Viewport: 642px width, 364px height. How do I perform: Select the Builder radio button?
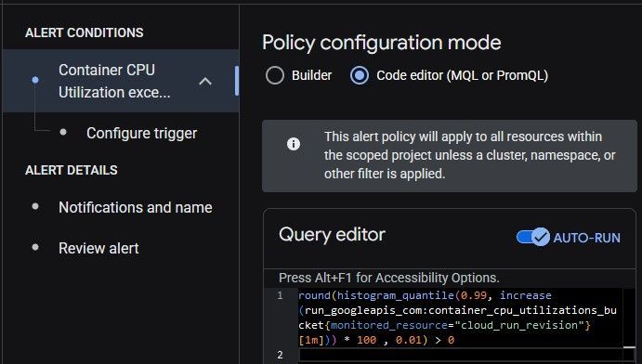coord(275,75)
